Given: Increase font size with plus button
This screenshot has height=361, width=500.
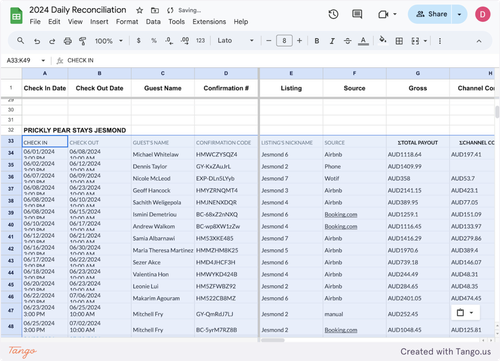Looking at the screenshot, I should click(299, 41).
